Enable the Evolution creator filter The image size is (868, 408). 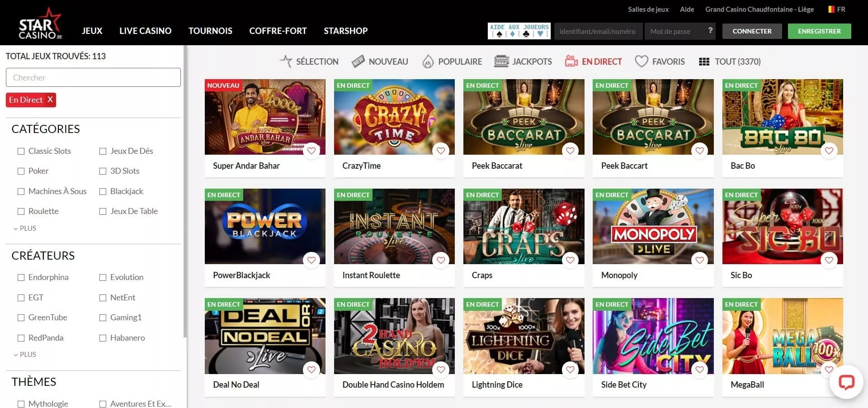point(103,277)
